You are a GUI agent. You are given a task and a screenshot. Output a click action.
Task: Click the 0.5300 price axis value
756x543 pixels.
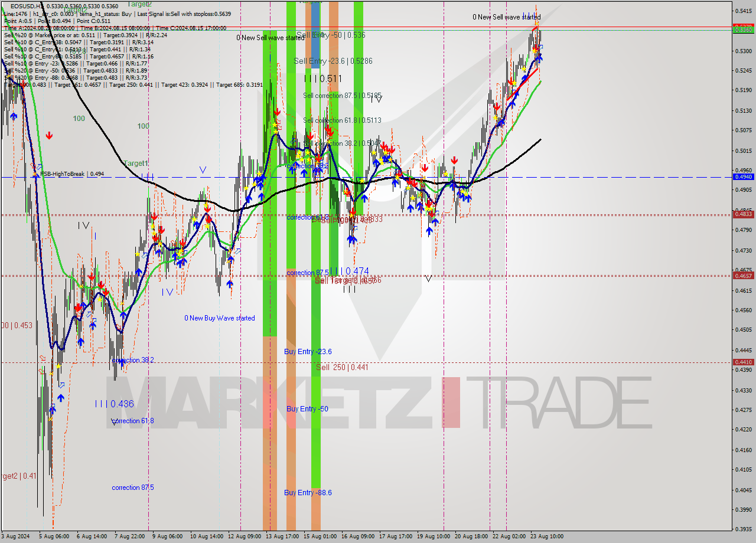(x=743, y=51)
